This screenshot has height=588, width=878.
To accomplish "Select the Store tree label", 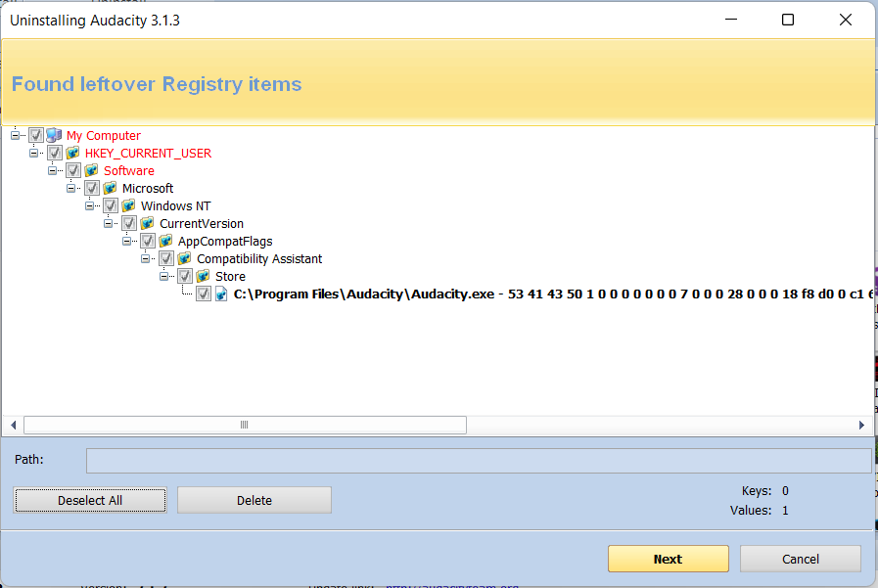I will pyautogui.click(x=230, y=276).
